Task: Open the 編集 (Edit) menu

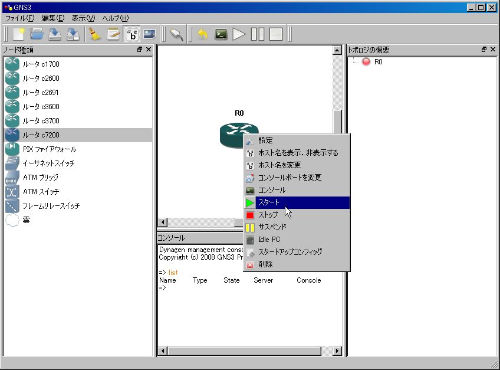Action: point(53,18)
